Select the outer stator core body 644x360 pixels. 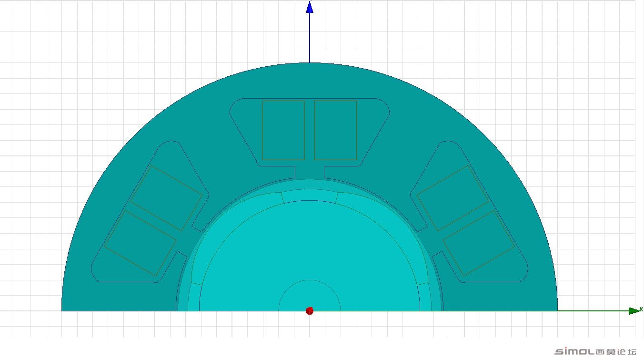(x=310, y=80)
